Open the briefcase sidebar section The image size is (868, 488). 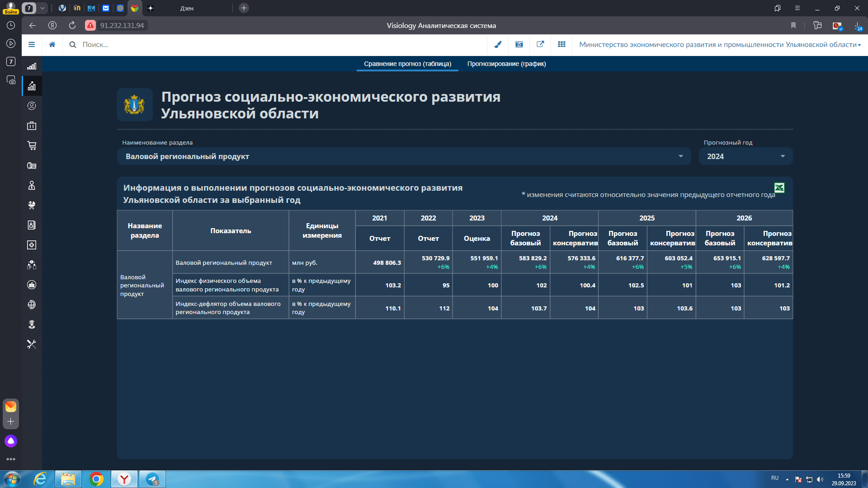click(32, 126)
